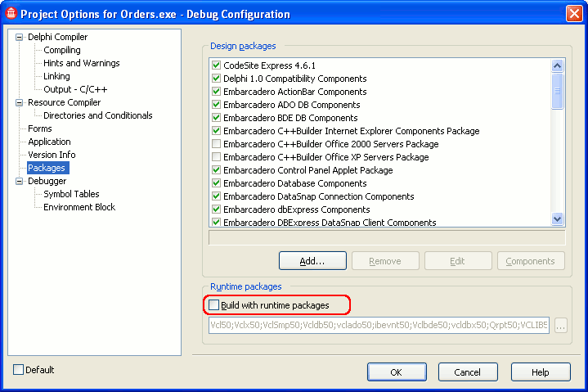Toggle the Default checkbox

click(19, 370)
